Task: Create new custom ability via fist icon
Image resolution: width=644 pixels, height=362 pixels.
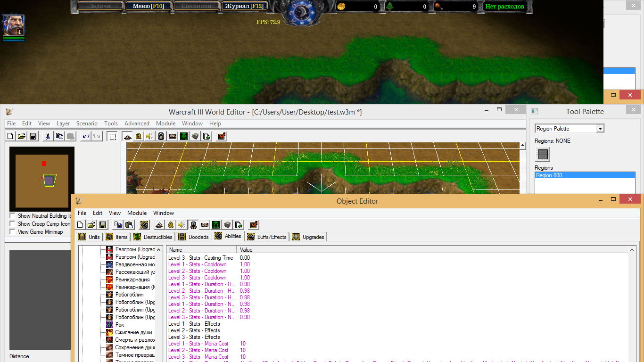Action: point(144,225)
